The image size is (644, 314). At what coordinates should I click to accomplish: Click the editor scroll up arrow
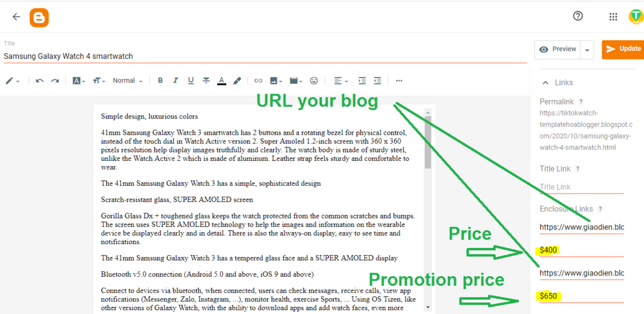[x=428, y=112]
